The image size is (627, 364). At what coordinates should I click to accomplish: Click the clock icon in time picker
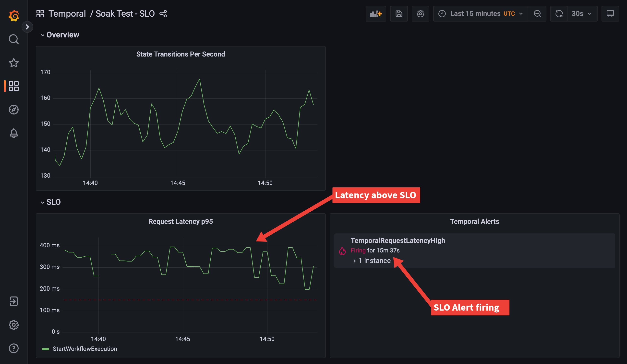pos(442,14)
